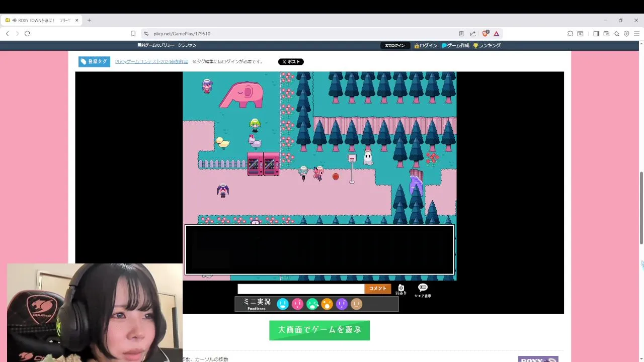The width and height of the screenshot is (644, 362).
Task: Close the ROXY TOWN tab
Action: (76, 20)
